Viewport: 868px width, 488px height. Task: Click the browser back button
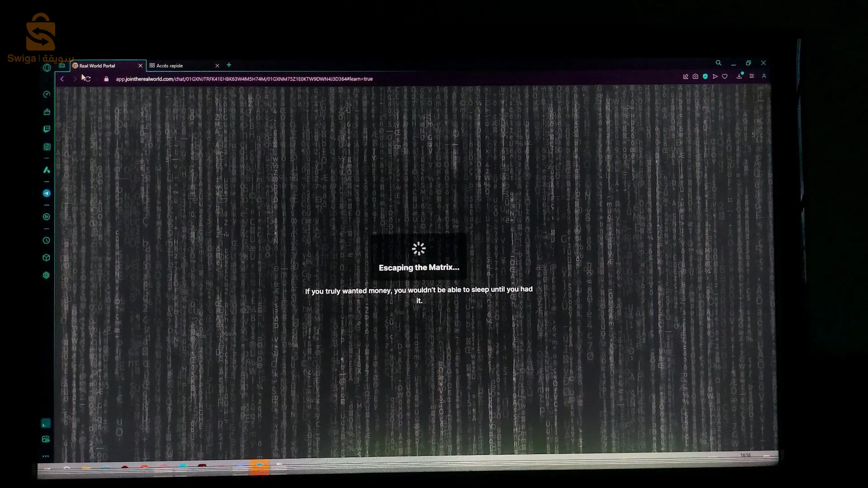tap(62, 79)
